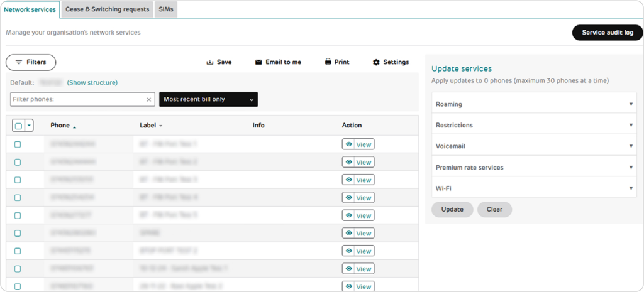Open the SIMs tab
The height and width of the screenshot is (292, 644).
[x=166, y=9]
